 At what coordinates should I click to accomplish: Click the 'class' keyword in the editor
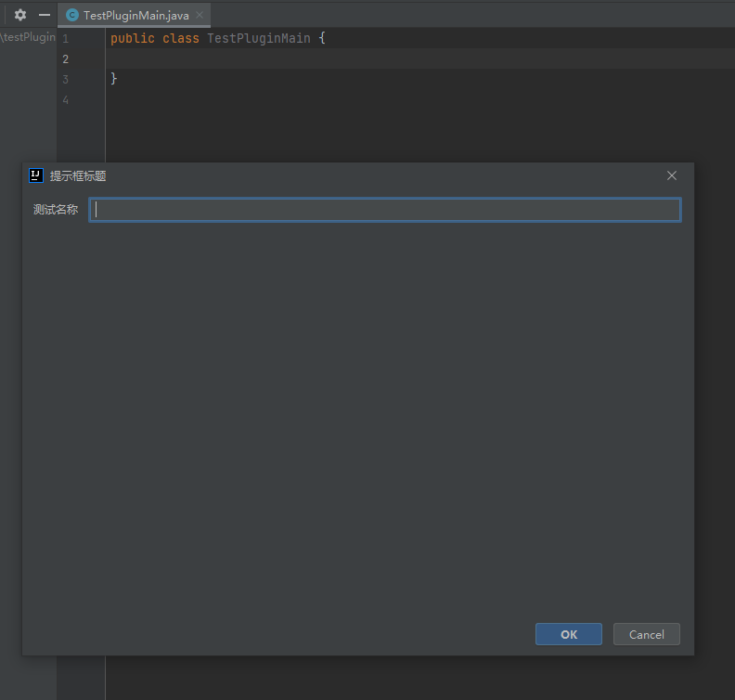181,38
